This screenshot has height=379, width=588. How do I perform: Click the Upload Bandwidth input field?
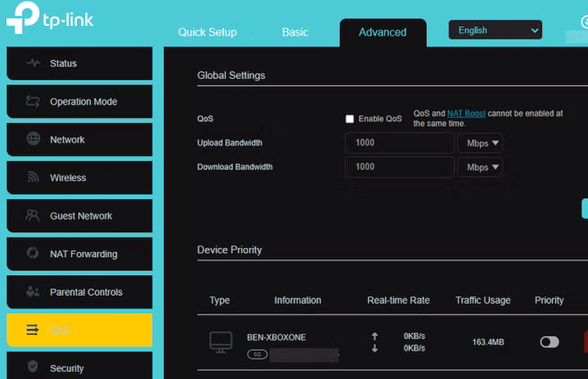399,143
